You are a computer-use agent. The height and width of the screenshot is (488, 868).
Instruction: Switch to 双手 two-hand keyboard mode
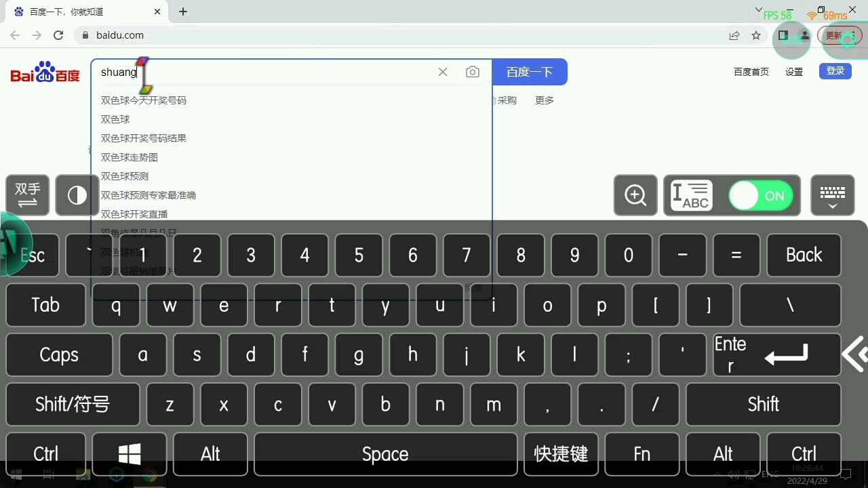pos(28,195)
